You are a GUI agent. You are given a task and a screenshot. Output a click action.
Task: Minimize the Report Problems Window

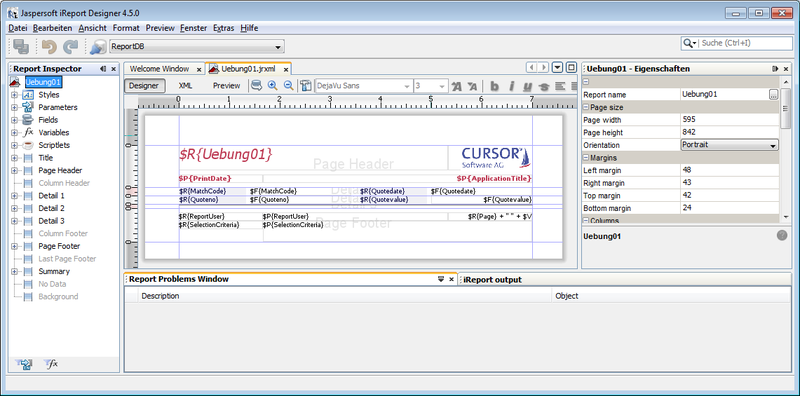coord(441,279)
